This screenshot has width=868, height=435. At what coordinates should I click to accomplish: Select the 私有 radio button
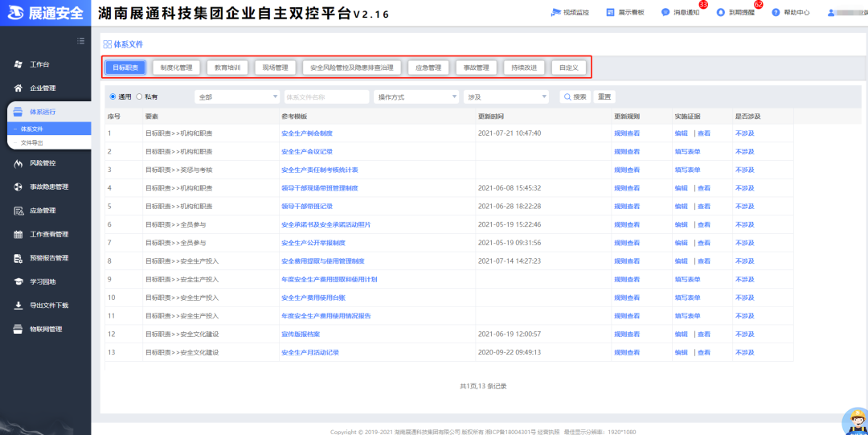pyautogui.click(x=140, y=96)
